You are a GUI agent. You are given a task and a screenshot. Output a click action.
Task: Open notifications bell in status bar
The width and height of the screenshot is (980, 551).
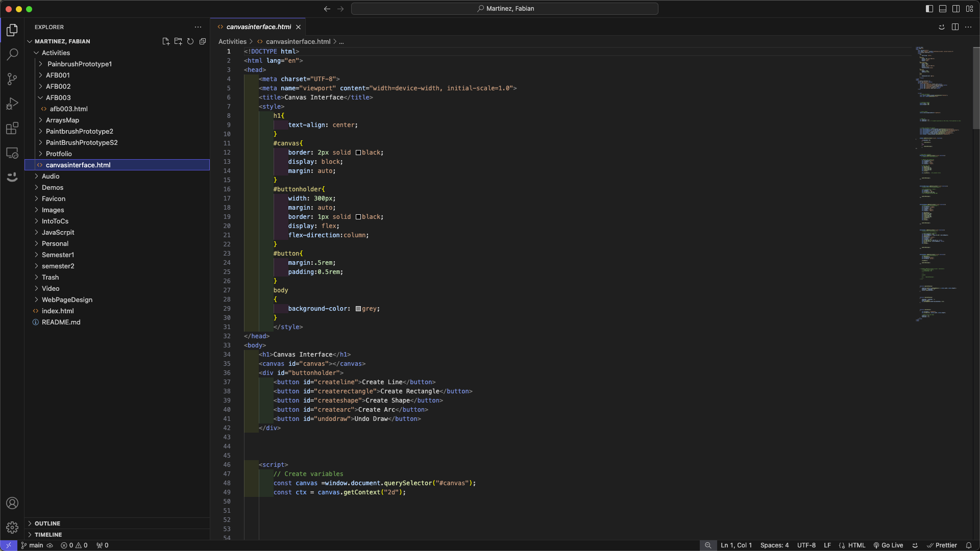tap(969, 545)
